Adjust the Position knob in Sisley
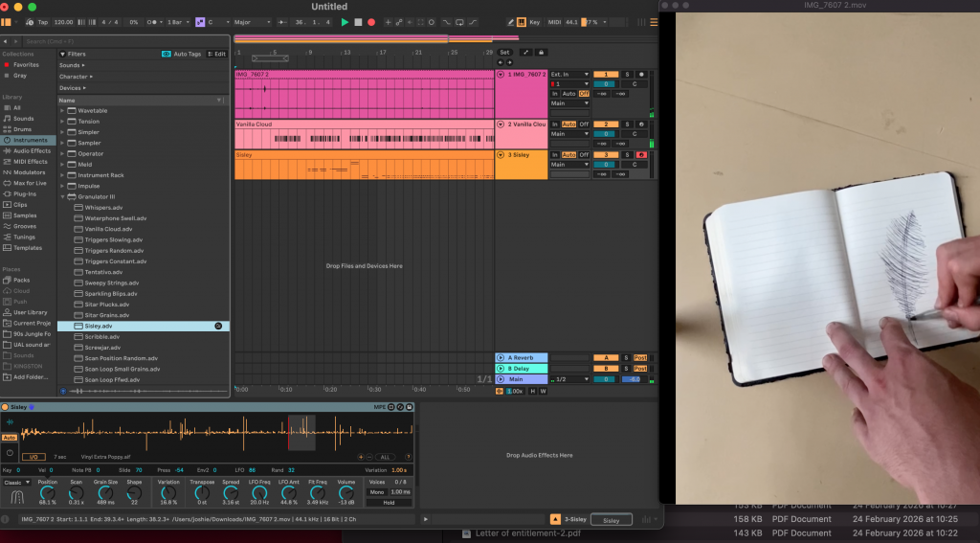Viewport: 980px width, 543px height. tap(48, 493)
